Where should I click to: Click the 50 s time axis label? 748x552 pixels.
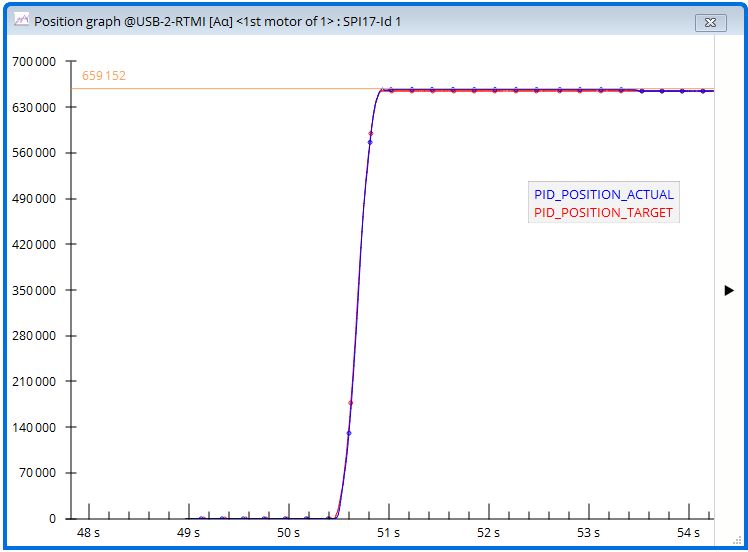click(x=289, y=532)
